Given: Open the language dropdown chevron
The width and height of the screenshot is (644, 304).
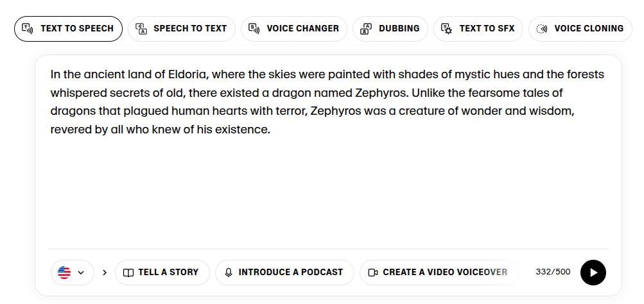Looking at the screenshot, I should tap(81, 273).
